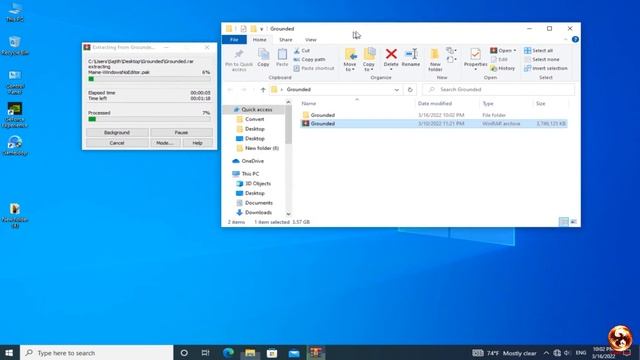
Task: Click Help button in WinRAR dialog
Action: pos(198,143)
